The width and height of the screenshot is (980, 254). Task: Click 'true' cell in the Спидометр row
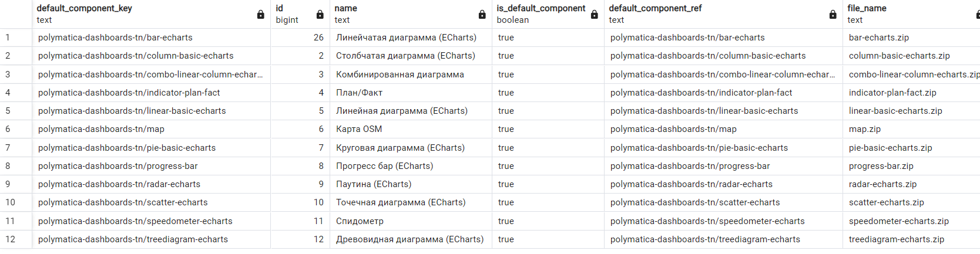[x=506, y=221]
